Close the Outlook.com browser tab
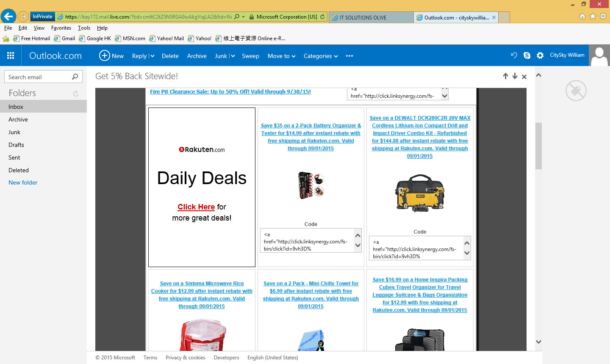Image resolution: width=610 pixels, height=364 pixels. click(494, 17)
